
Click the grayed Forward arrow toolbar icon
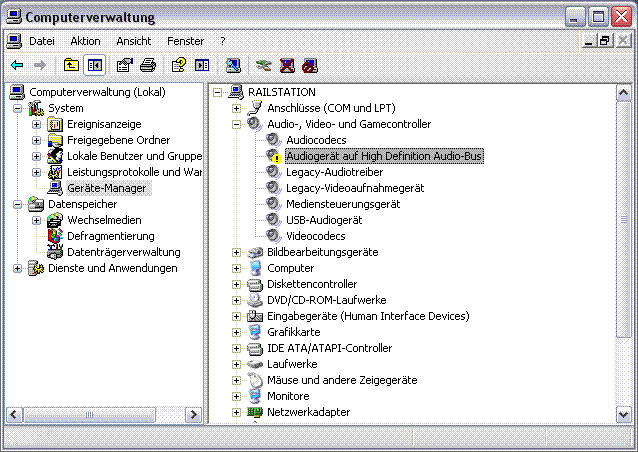(x=39, y=65)
